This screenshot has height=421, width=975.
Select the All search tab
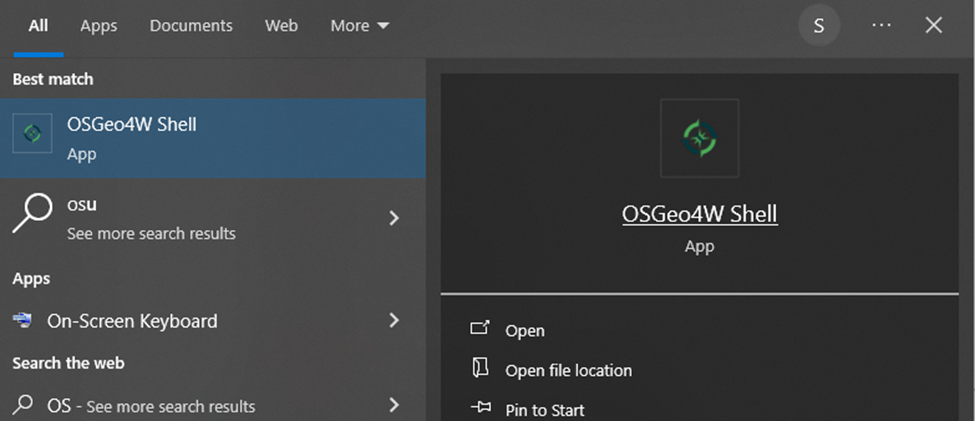point(38,26)
